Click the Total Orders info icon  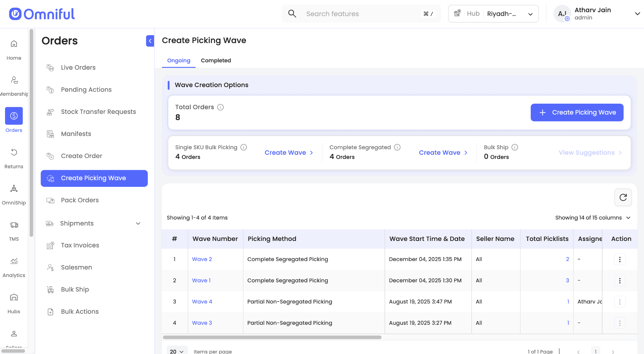point(220,107)
